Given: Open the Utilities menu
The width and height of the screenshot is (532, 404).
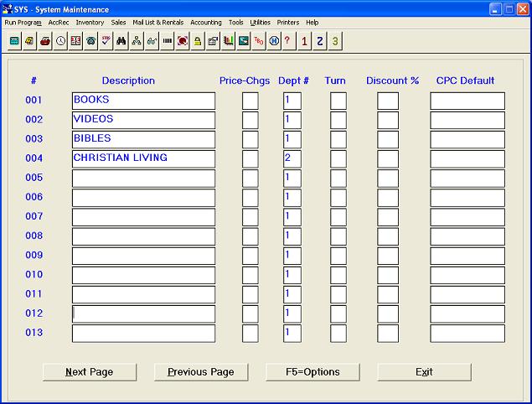Looking at the screenshot, I should (261, 23).
